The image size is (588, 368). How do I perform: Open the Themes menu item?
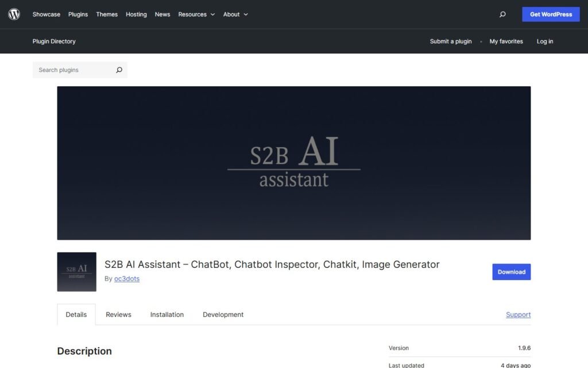coord(107,14)
